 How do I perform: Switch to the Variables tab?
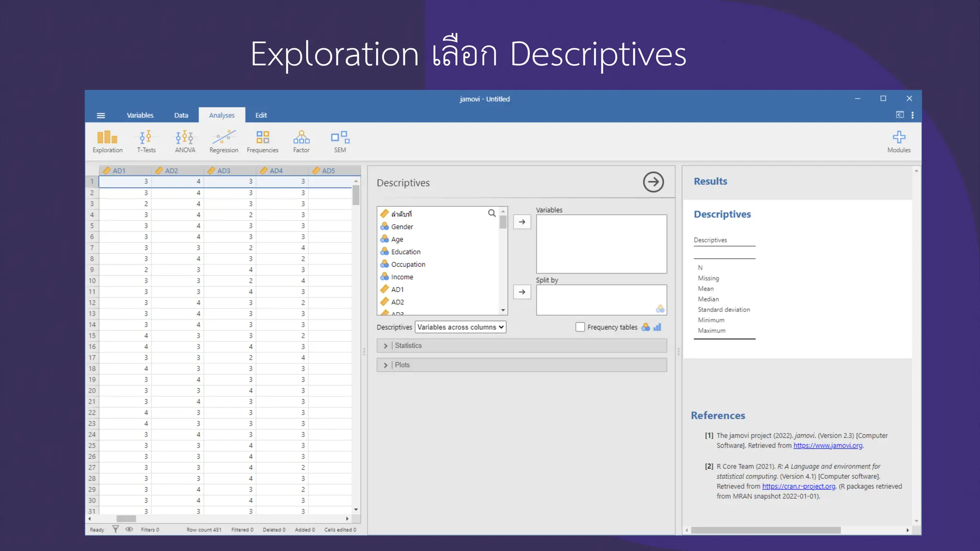pyautogui.click(x=140, y=115)
